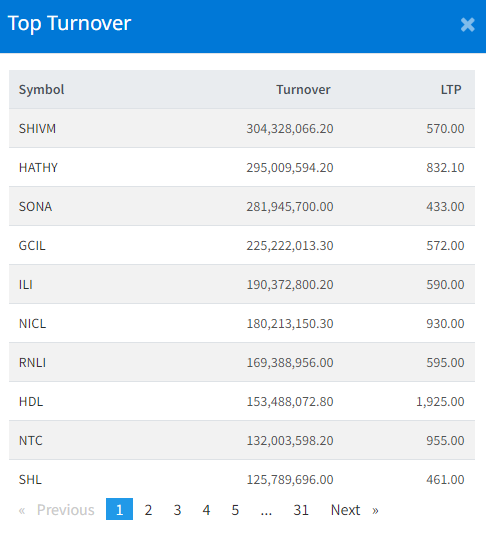486x537 pixels.
Task: Close the Top Turnover dialog
Action: [468, 25]
